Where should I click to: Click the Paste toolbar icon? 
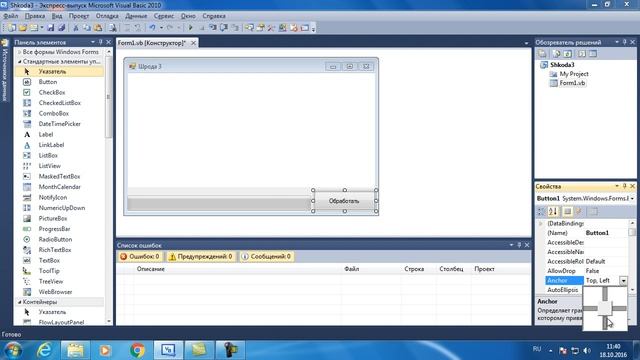pyautogui.click(x=98, y=28)
